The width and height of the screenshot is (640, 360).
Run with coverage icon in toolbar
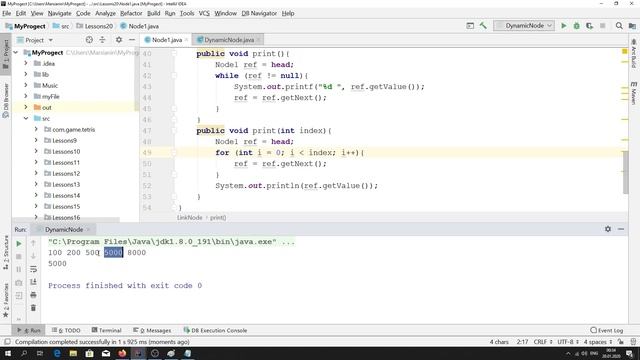point(589,26)
